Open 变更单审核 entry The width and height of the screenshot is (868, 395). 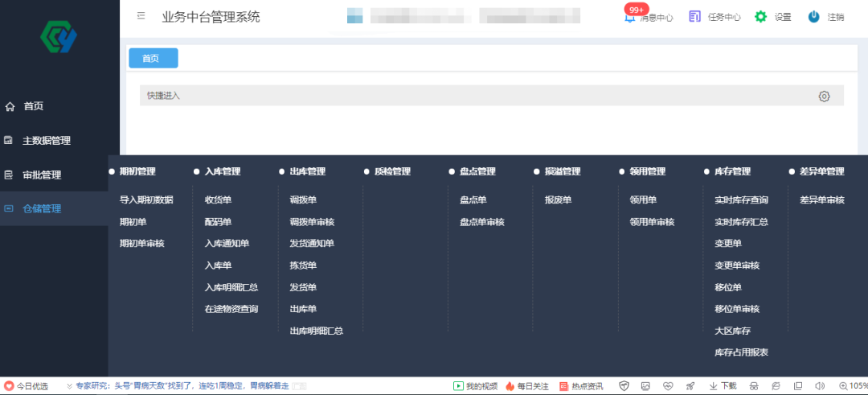click(737, 265)
